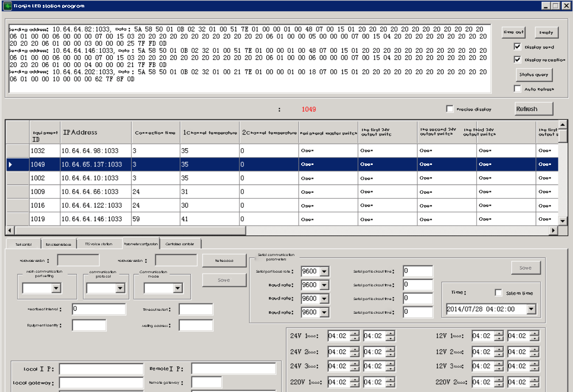Tick the Precise display checkbox
Screen dimensions: 573x392
point(450,109)
